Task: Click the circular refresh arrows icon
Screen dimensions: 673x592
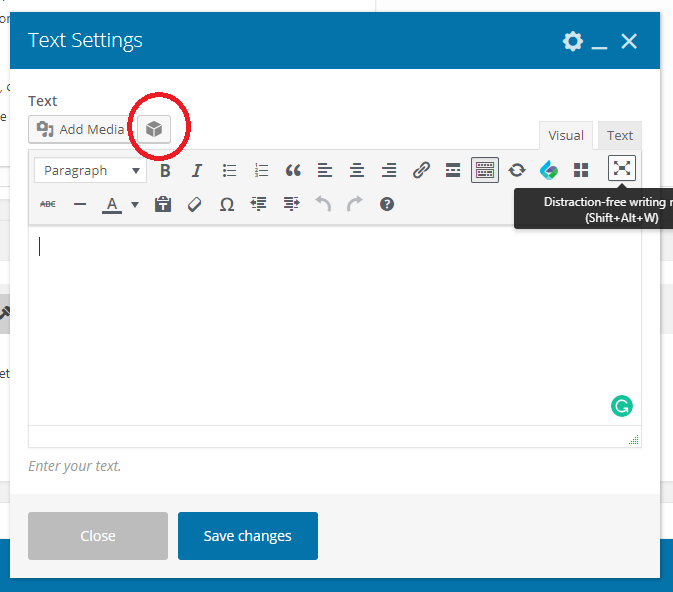Action: (x=517, y=170)
